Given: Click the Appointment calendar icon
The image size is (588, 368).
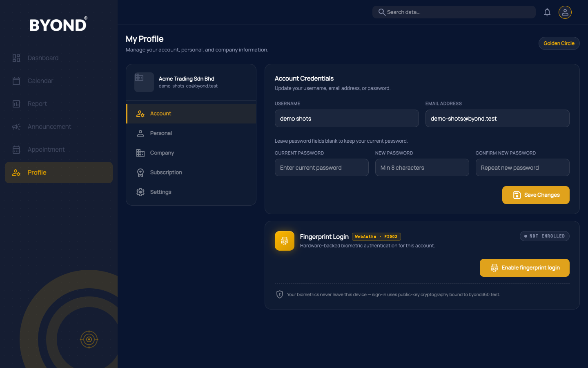Looking at the screenshot, I should click(x=16, y=150).
